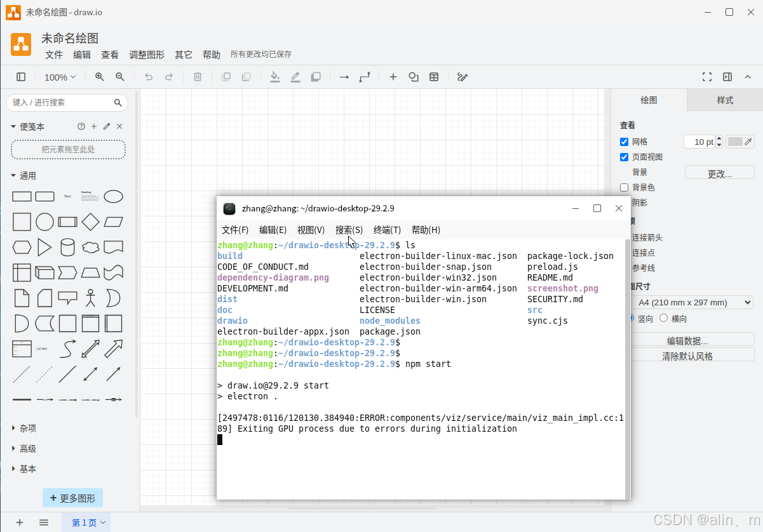Click the fullscreen icon in toolbar
The width and height of the screenshot is (763, 532).
707,77
